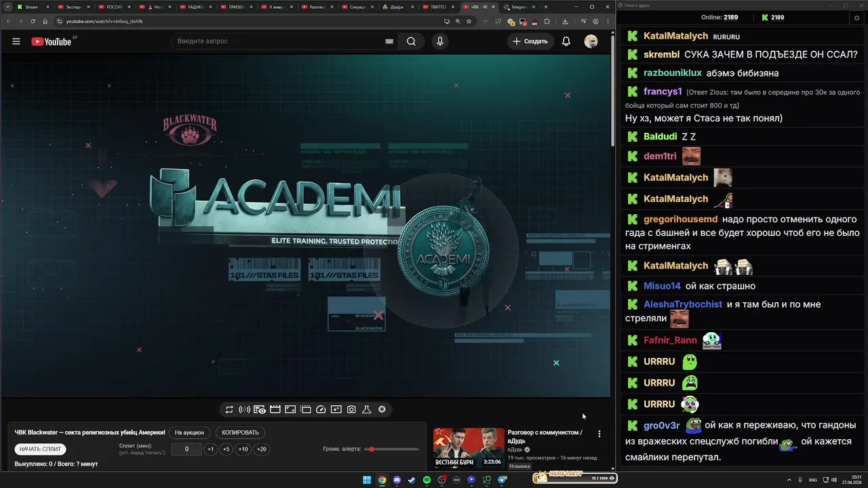Open the YouTube account avatar menu
Screen dimensions: 868x488
591,41
